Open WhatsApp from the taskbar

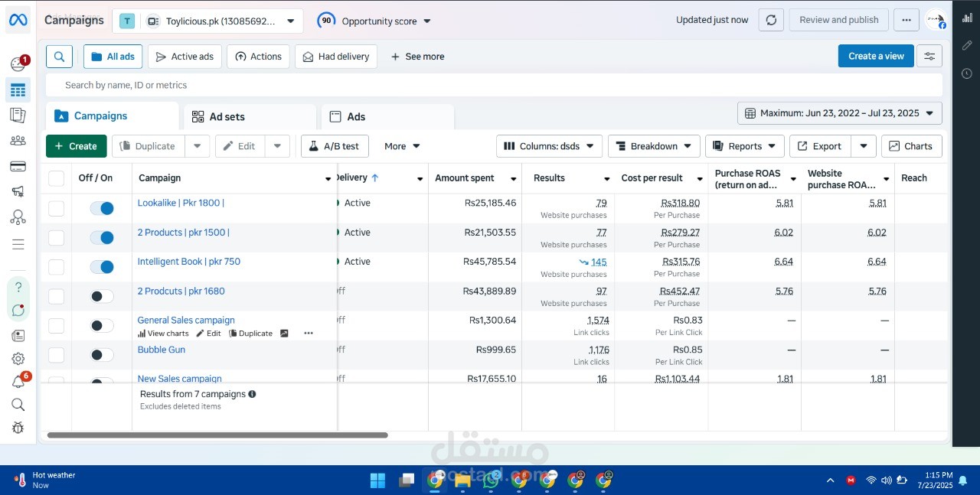pyautogui.click(x=491, y=480)
